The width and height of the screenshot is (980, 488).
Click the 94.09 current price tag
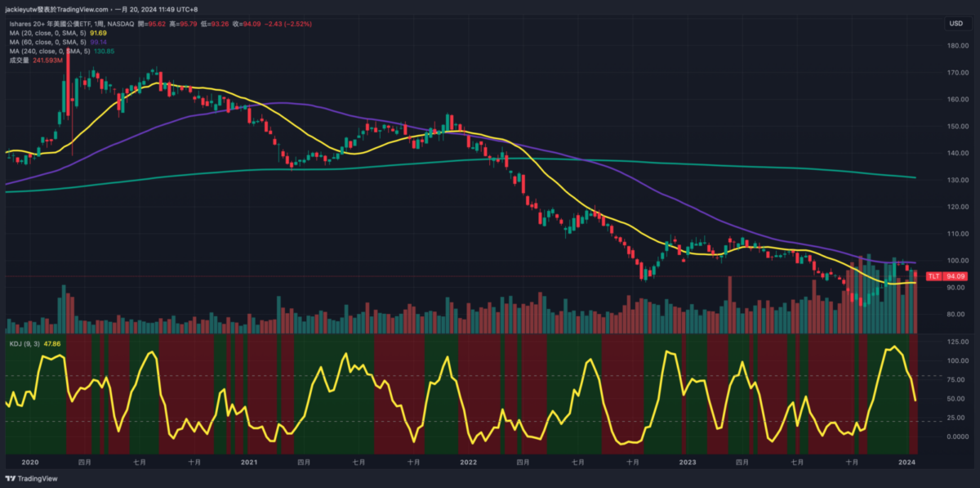tap(957, 276)
